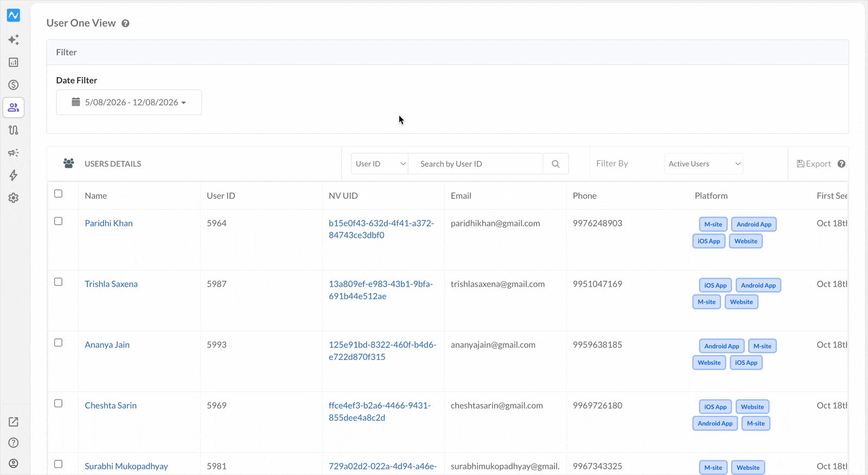Toggle the select-all header checkbox
The image size is (868, 475).
pyautogui.click(x=59, y=194)
